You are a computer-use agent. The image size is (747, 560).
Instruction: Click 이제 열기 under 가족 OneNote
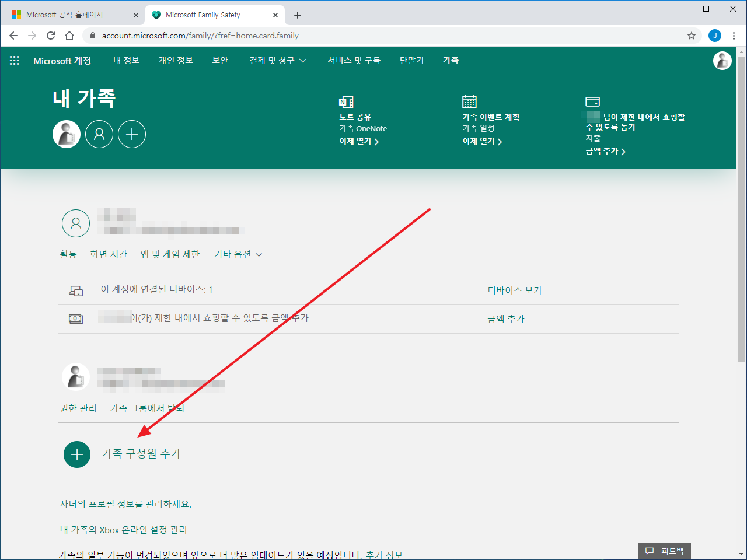(x=359, y=141)
